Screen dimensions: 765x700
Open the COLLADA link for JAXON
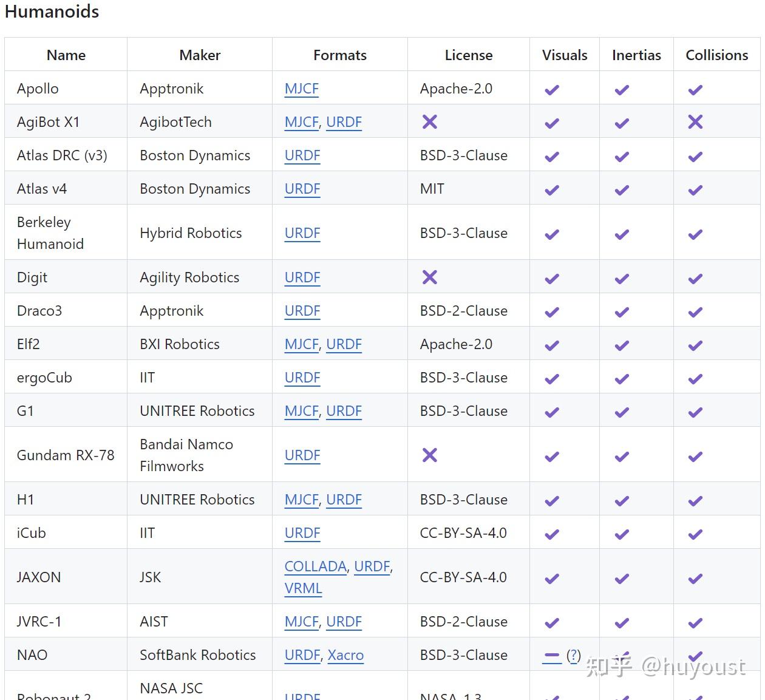pos(315,566)
